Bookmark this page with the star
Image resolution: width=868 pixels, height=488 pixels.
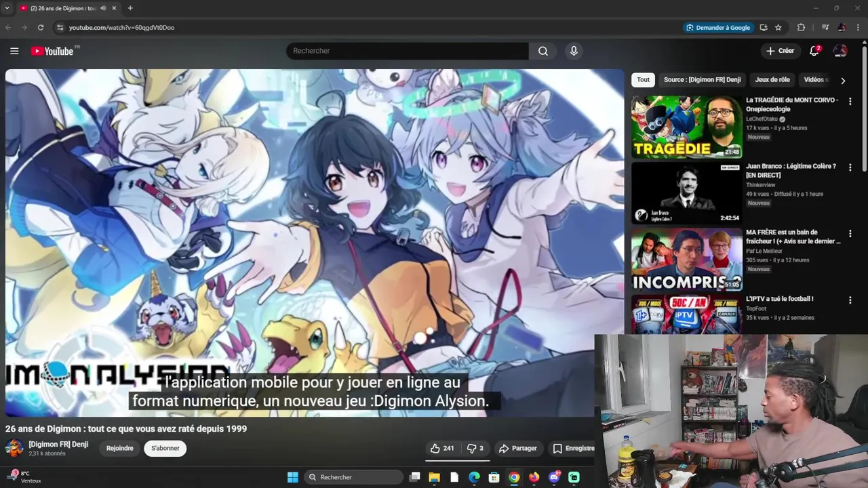(x=778, y=28)
